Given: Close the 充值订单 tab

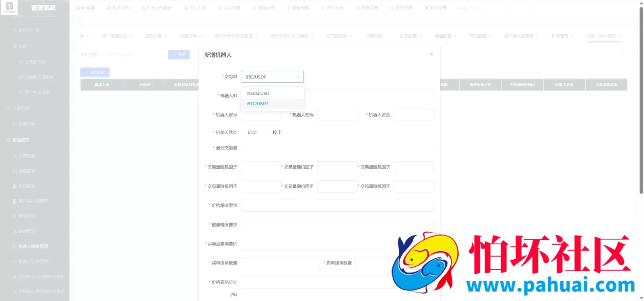Looking at the screenshot, I should tap(200, 36).
